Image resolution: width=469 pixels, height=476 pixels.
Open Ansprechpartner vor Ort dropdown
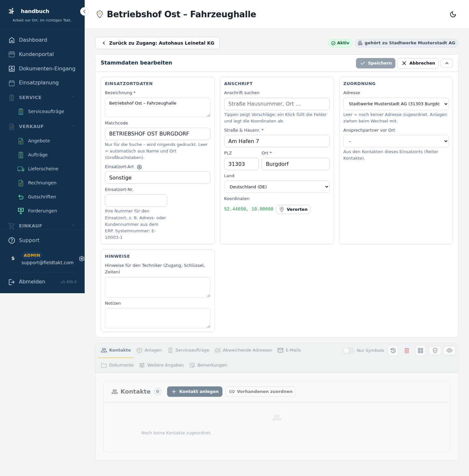pos(396,141)
